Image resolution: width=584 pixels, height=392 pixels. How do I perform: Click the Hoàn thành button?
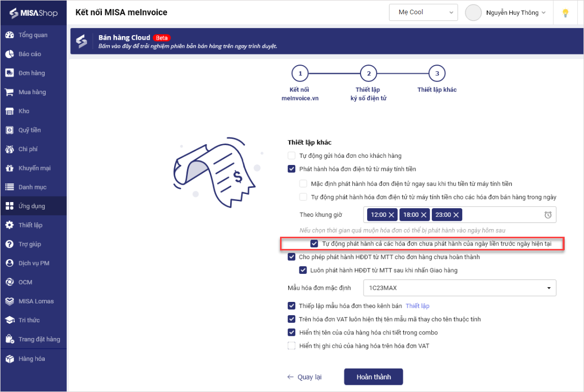pyautogui.click(x=374, y=377)
